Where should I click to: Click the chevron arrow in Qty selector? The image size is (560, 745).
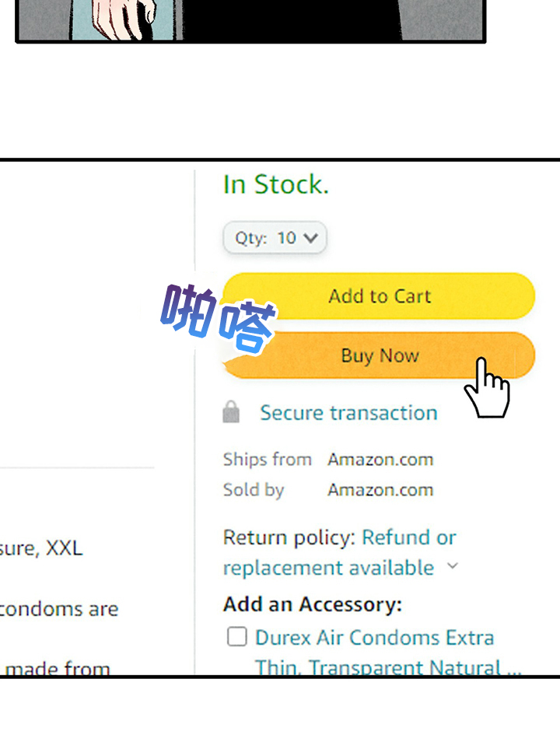pos(311,238)
